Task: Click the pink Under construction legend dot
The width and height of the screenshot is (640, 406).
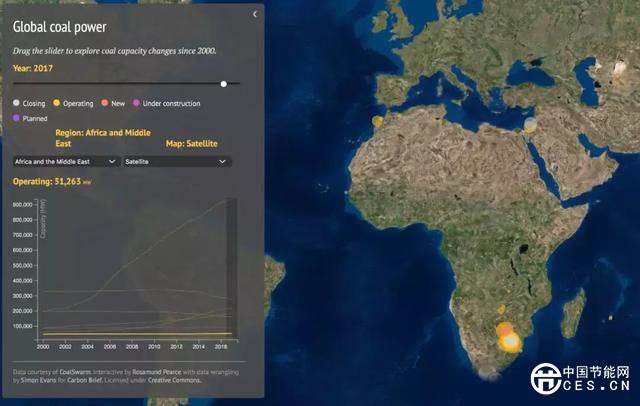Action: click(136, 103)
